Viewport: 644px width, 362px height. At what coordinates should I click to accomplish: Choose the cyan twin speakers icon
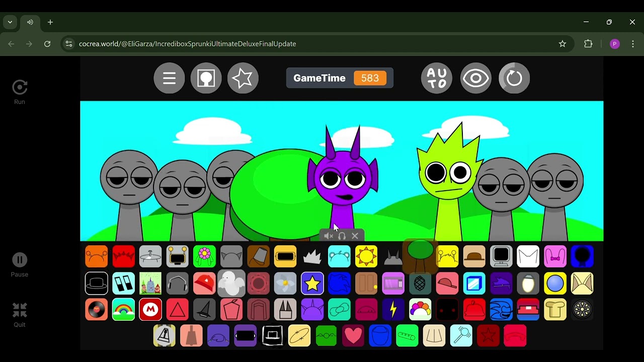123,284
